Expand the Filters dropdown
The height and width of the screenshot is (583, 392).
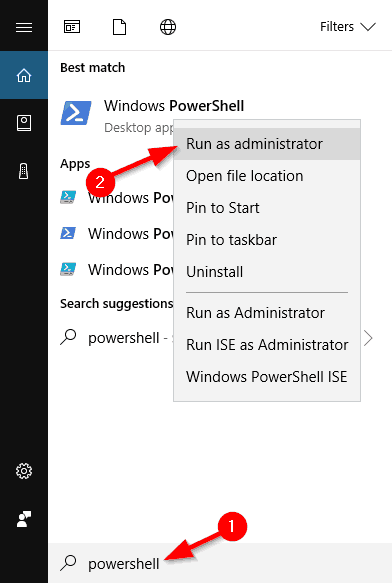(x=348, y=27)
